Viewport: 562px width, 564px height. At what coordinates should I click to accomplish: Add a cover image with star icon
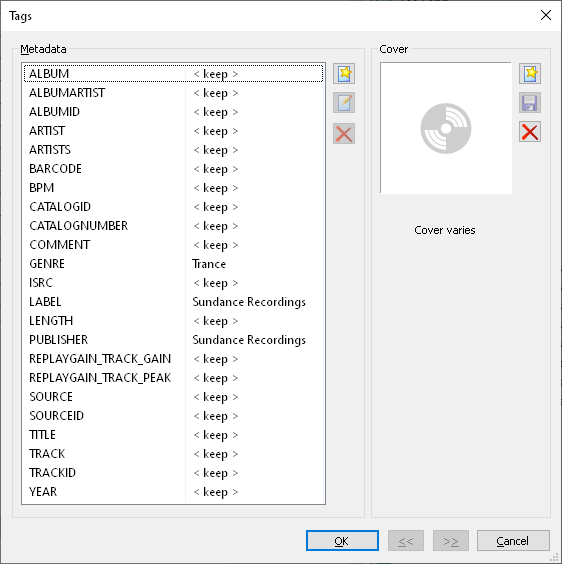point(530,74)
